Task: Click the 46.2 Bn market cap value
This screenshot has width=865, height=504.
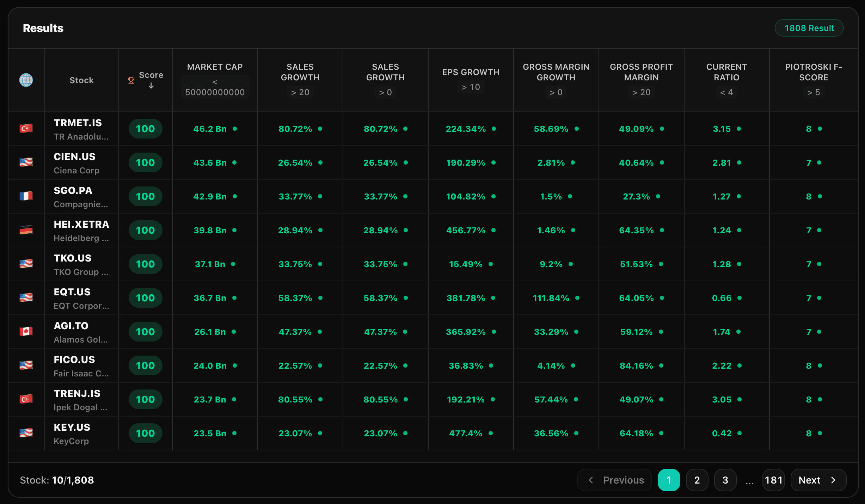Action: (210, 129)
